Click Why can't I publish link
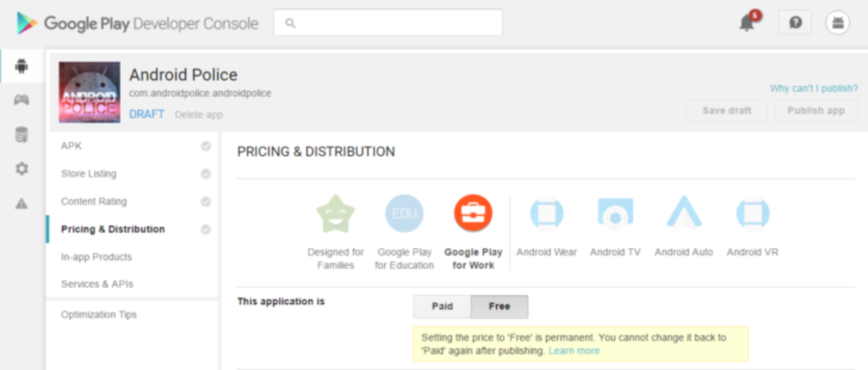The height and width of the screenshot is (370, 868). [x=813, y=89]
